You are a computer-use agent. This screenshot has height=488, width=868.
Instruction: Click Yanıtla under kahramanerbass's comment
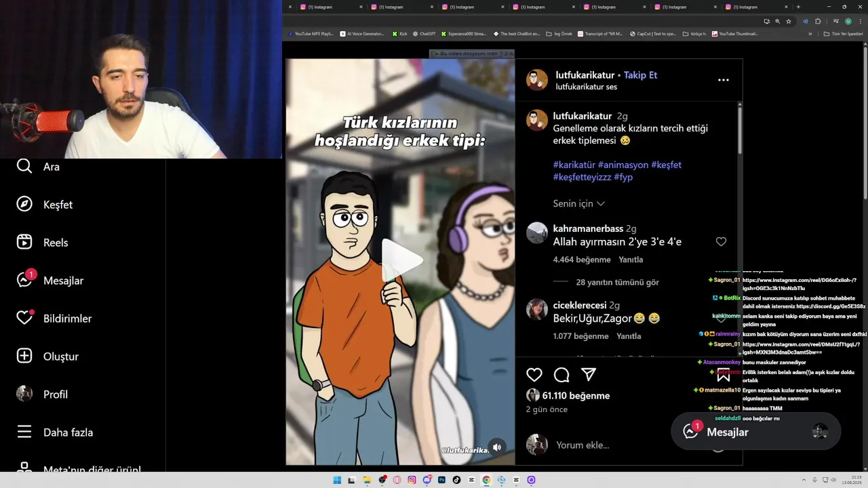631,260
